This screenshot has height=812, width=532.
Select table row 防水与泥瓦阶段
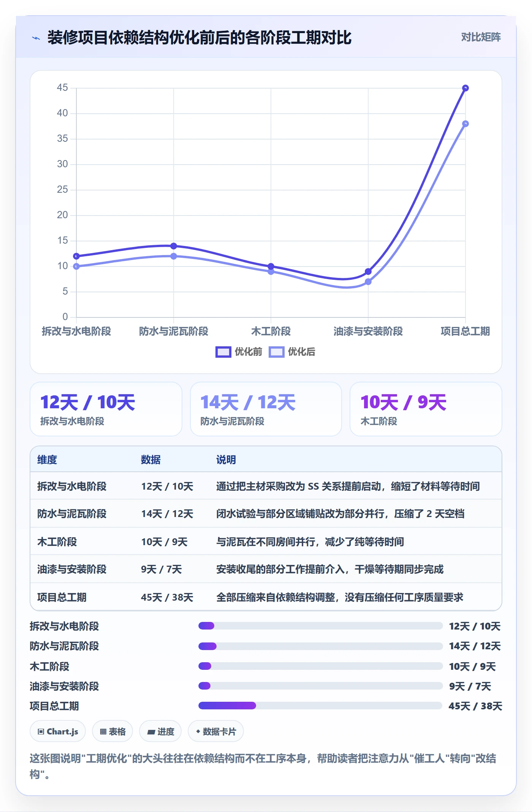pos(266,514)
